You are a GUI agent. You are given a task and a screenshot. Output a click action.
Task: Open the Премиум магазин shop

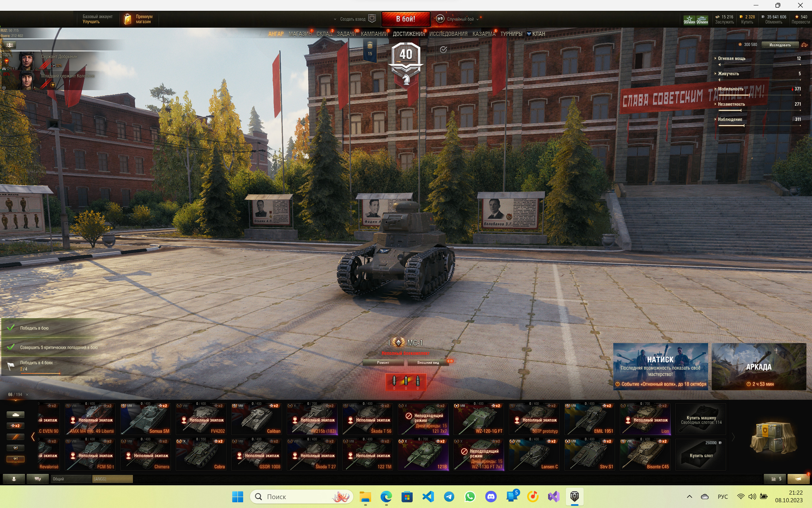pyautogui.click(x=139, y=19)
